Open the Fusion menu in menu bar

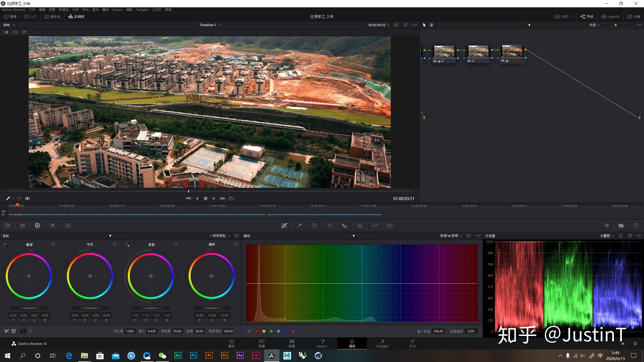[117, 10]
